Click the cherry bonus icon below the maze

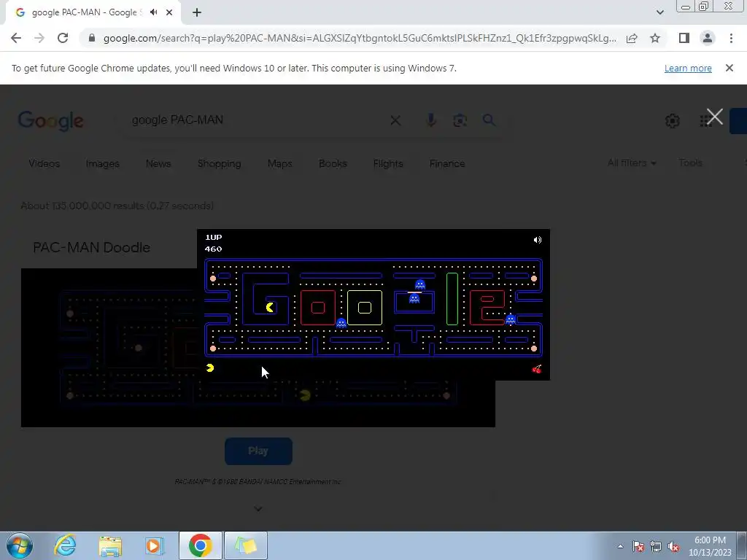coord(537,369)
